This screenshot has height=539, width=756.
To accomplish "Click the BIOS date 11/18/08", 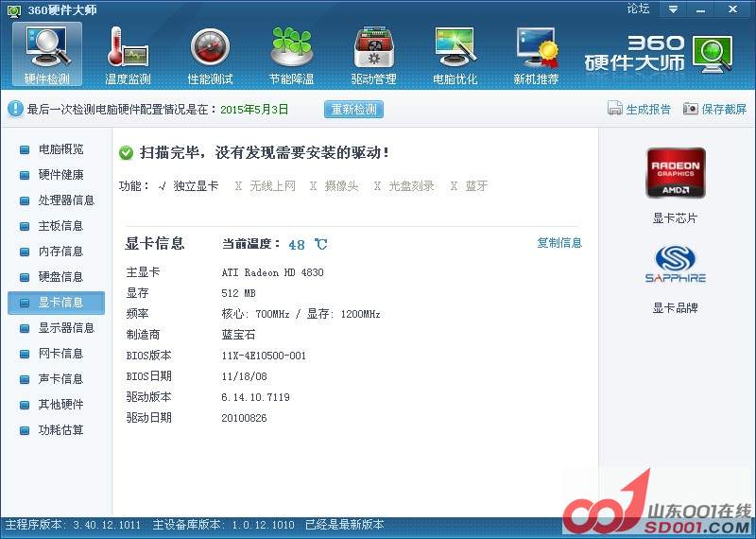I will tap(244, 376).
